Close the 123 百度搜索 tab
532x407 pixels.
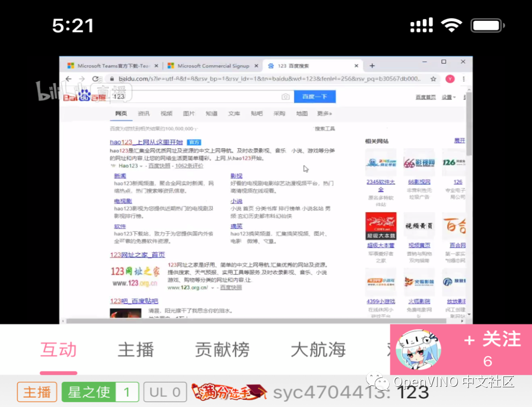pyautogui.click(x=356, y=66)
